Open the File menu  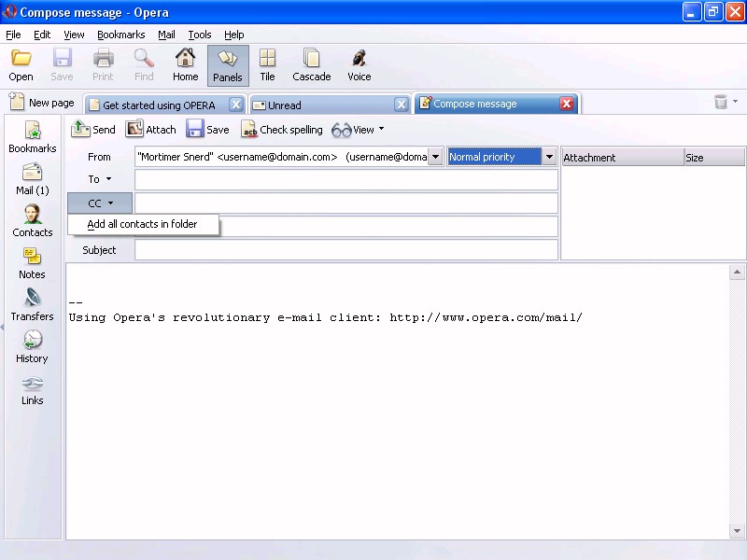[13, 35]
